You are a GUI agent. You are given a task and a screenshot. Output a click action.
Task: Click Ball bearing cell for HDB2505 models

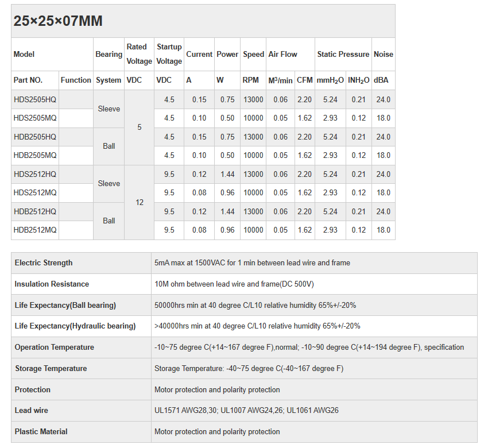pos(109,146)
